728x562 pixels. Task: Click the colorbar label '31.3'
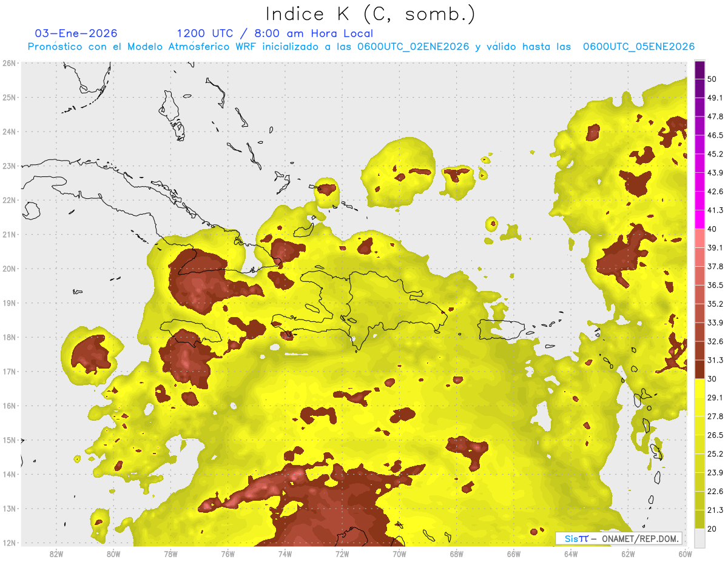pyautogui.click(x=715, y=360)
